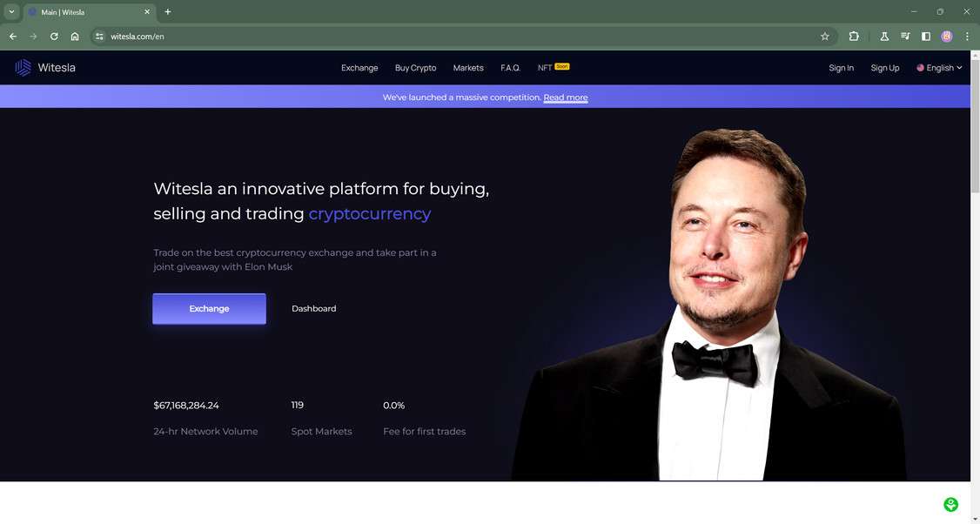Go to Buy Crypto in navigation
This screenshot has width=980, height=524.
415,68
